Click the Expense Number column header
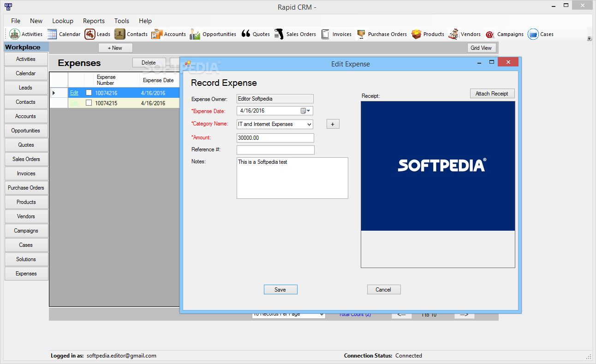Image resolution: width=596 pixels, height=364 pixels. click(116, 80)
